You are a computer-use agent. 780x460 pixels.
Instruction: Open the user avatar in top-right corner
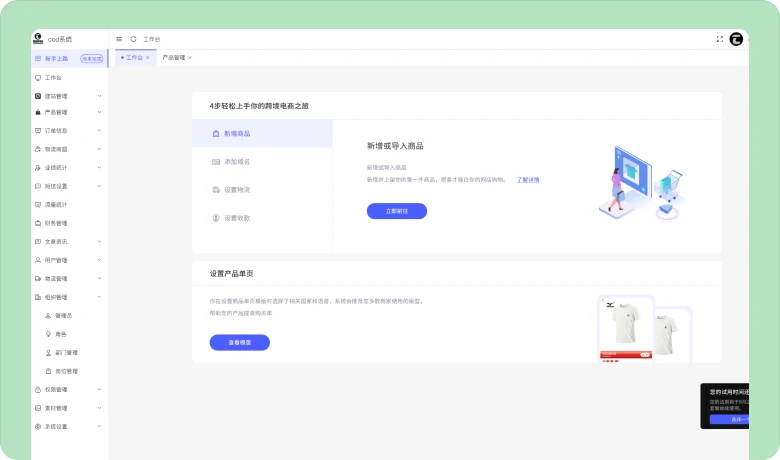tap(736, 39)
